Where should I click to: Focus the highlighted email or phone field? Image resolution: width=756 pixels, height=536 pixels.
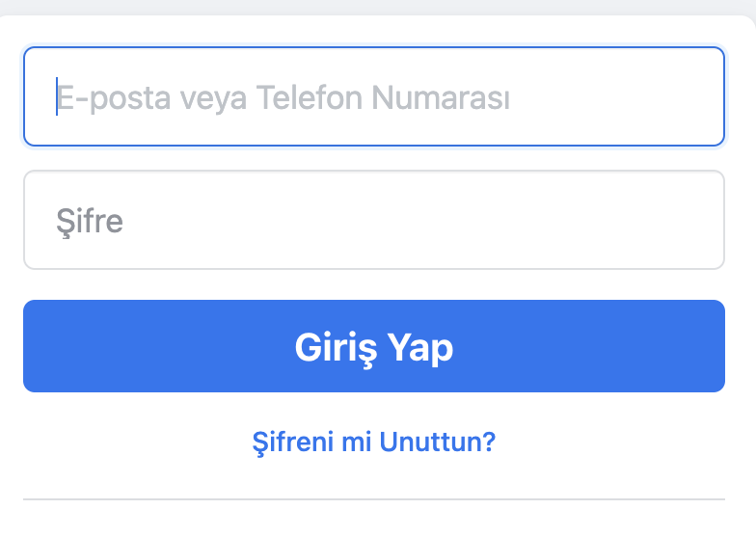click(x=373, y=97)
